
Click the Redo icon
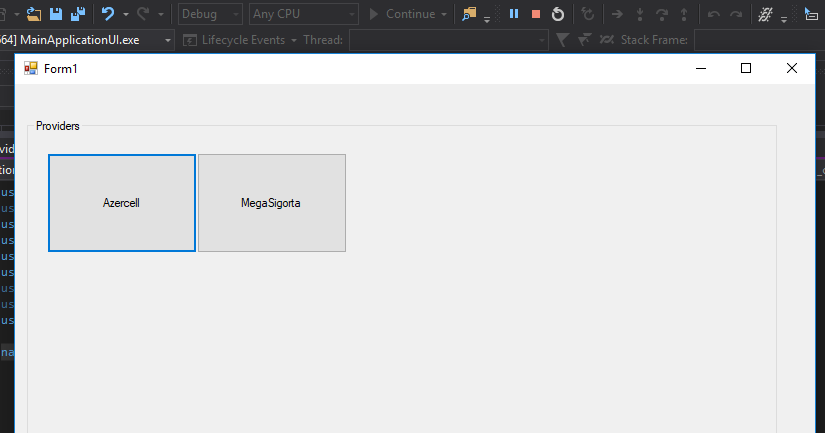143,14
